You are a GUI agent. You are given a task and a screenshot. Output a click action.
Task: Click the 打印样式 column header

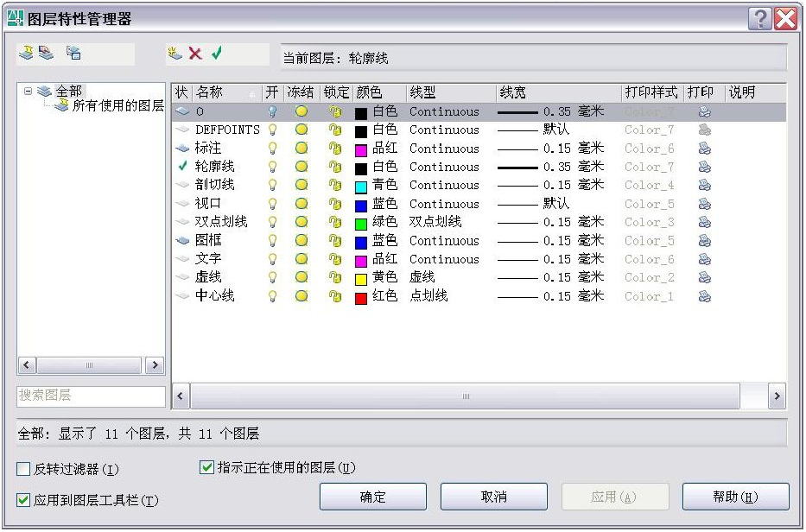click(x=653, y=92)
